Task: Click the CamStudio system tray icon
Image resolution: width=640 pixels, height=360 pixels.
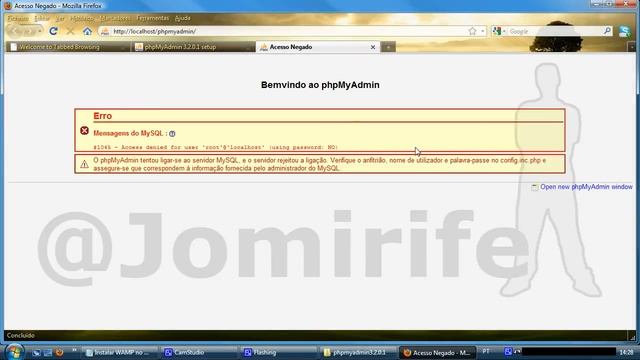Action: click(508, 351)
